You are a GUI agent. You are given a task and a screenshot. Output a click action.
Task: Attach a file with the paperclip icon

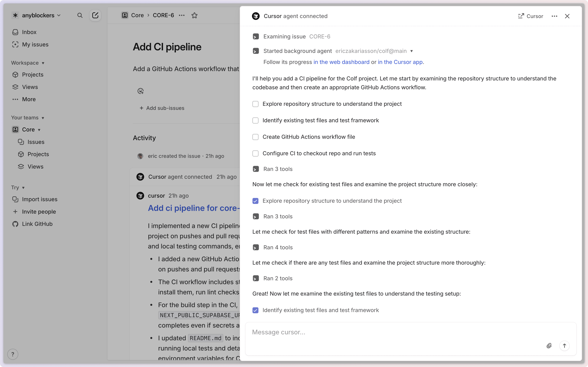point(549,346)
